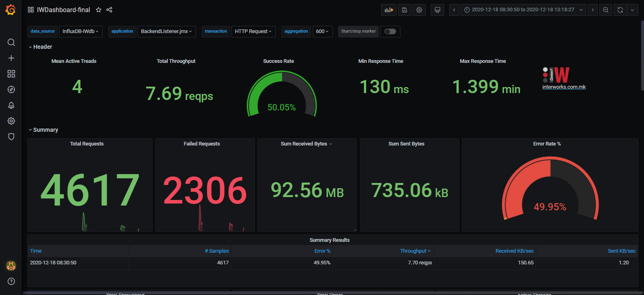
Task: Toggle the Start/stop marker switch
Action: (390, 31)
